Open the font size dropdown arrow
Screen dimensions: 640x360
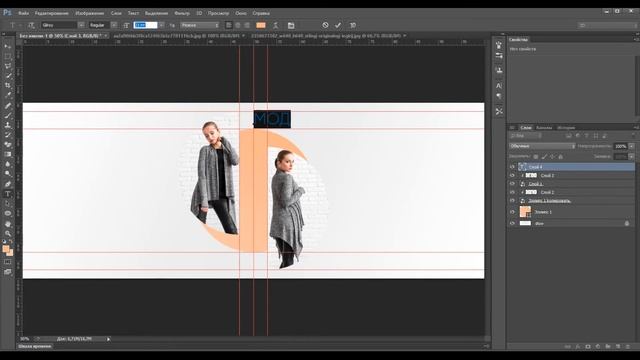tap(161, 25)
